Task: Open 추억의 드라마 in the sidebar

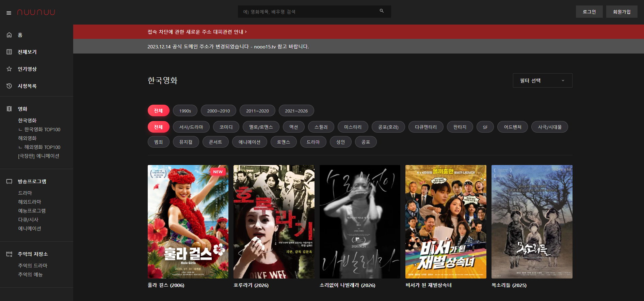Action: coord(33,266)
